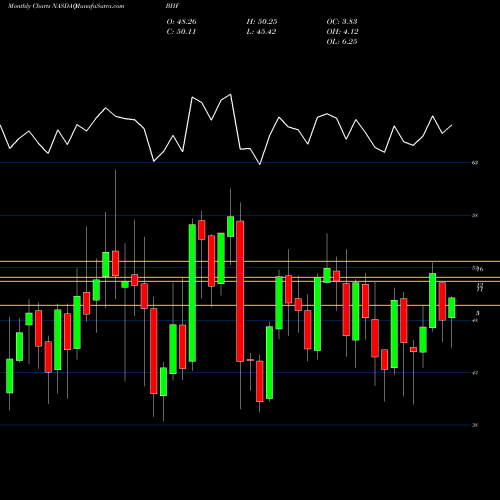Image resolution: width=500 pixels, height=500 pixels.
Task: Click the tallest green candlestick body
Action: 192,293
